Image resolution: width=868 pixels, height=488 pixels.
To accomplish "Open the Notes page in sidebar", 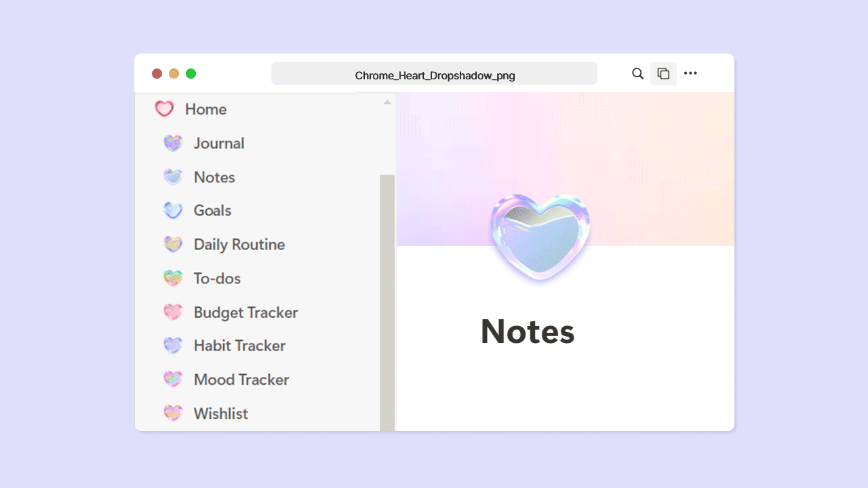I will coord(214,177).
